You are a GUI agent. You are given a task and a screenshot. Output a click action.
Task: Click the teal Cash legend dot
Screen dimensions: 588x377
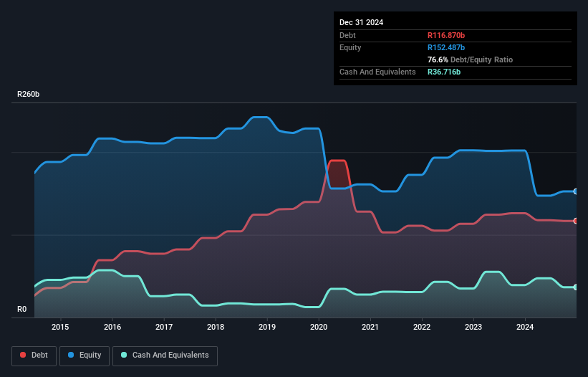(x=124, y=355)
